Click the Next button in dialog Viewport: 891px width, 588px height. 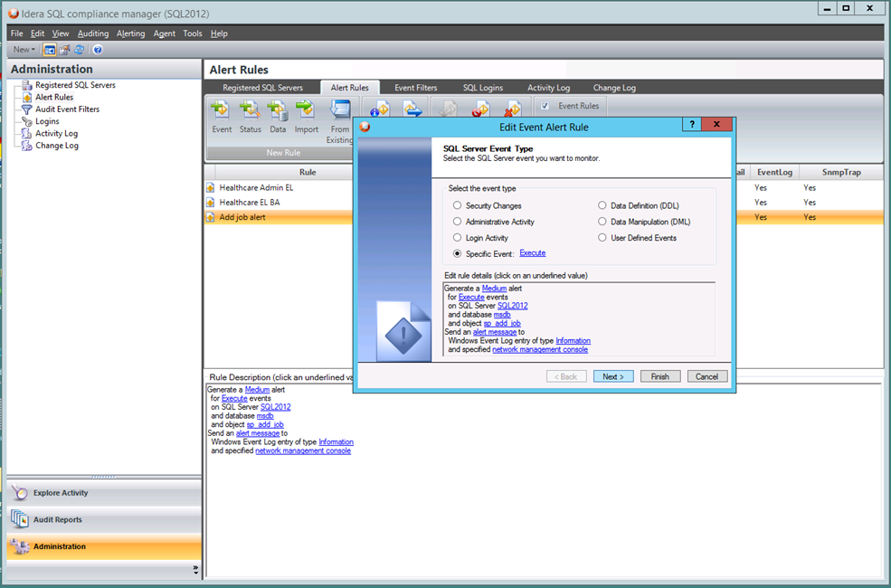[613, 376]
